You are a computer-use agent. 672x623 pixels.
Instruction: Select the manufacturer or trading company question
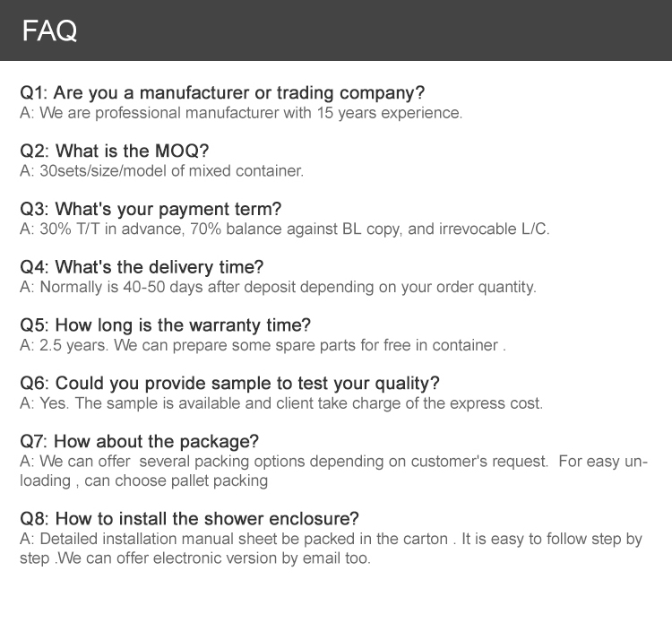(x=222, y=93)
